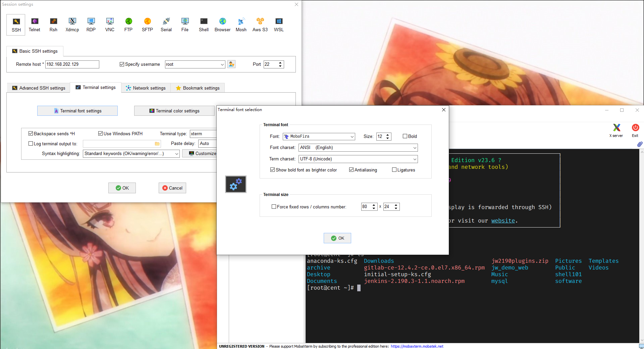
Task: Select the SSH session type icon
Action: 16,25
